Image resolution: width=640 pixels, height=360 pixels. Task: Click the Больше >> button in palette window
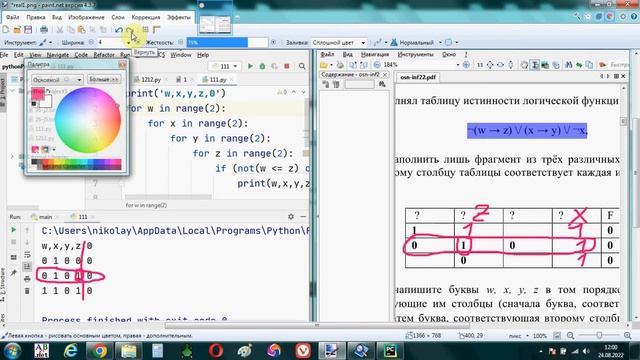(104, 79)
